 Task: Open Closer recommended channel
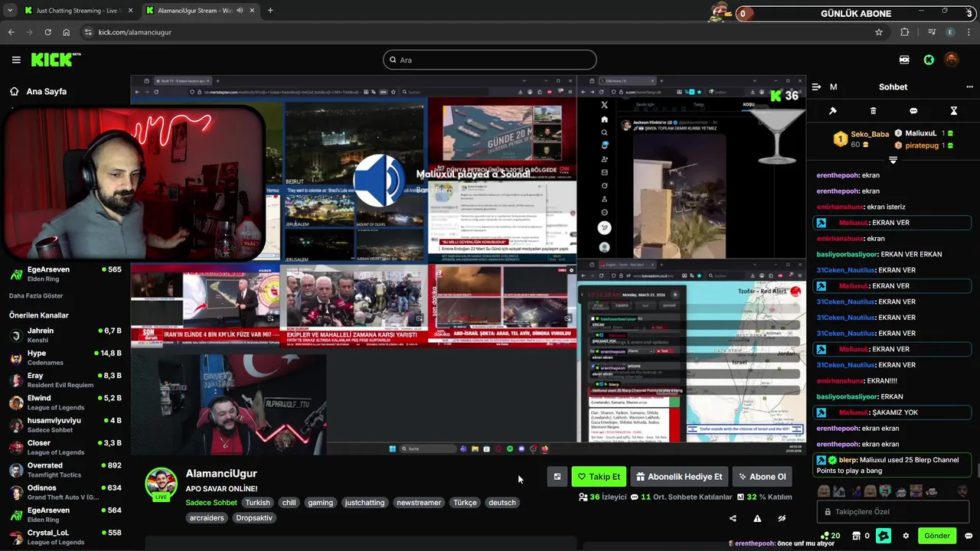(65, 448)
